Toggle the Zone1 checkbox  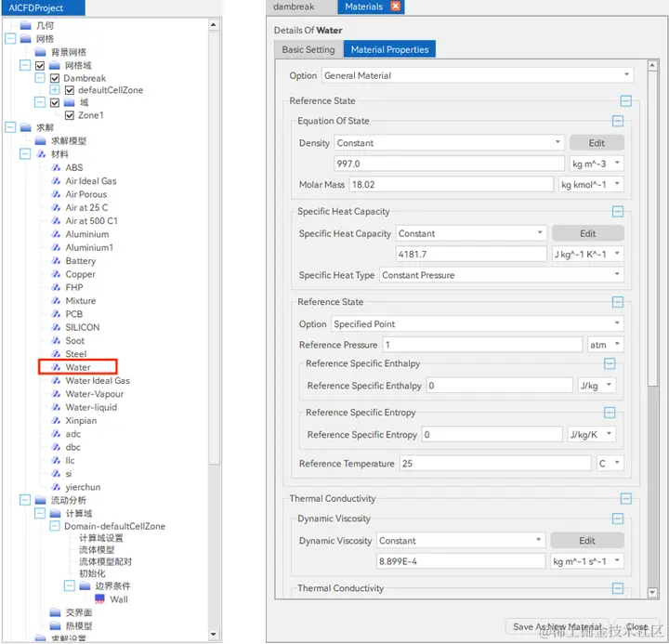(70, 115)
